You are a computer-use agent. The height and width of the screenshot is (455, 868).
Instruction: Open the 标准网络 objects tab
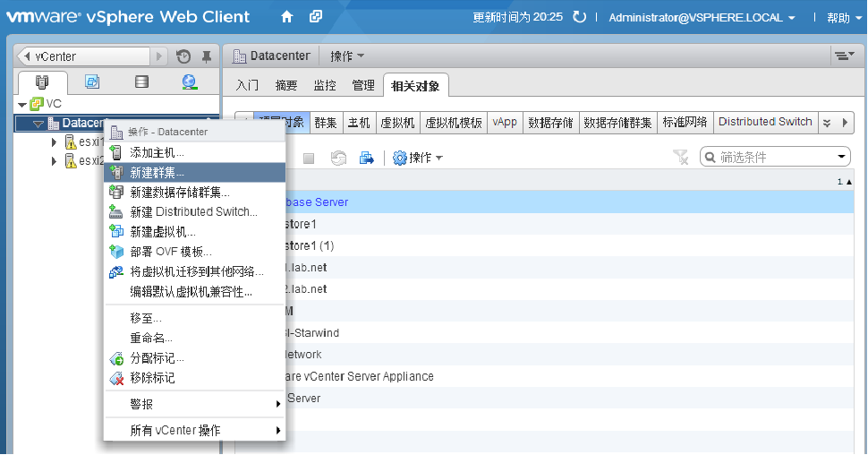point(685,123)
